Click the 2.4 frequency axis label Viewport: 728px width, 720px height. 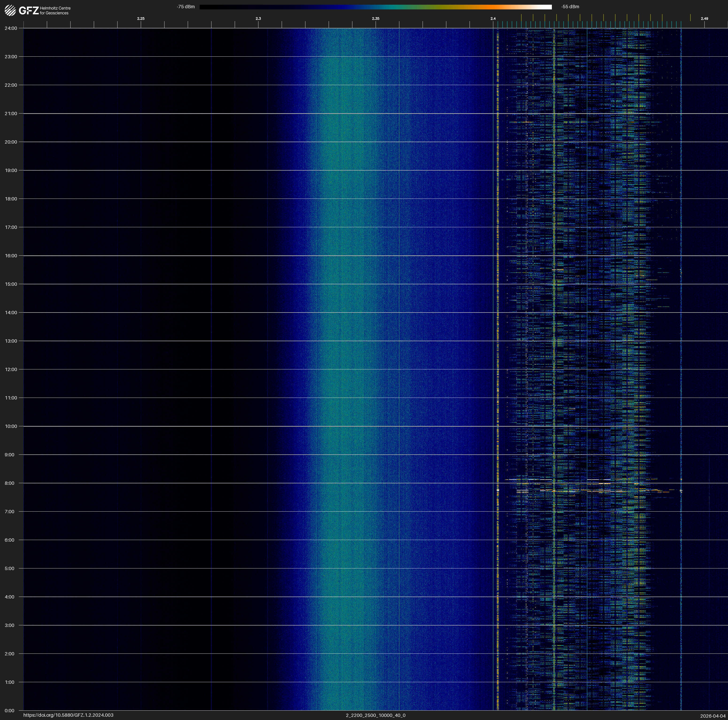click(493, 19)
